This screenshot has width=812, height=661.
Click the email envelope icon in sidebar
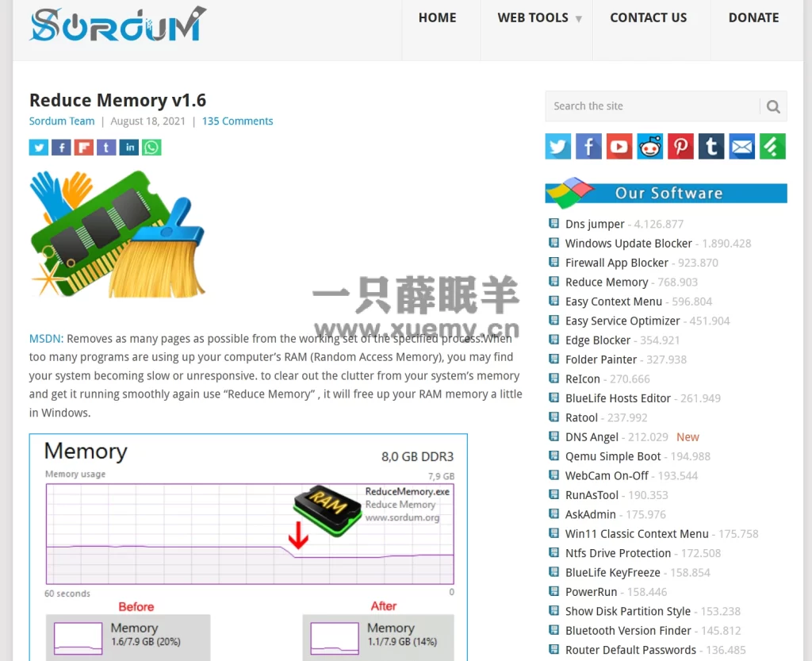[742, 146]
